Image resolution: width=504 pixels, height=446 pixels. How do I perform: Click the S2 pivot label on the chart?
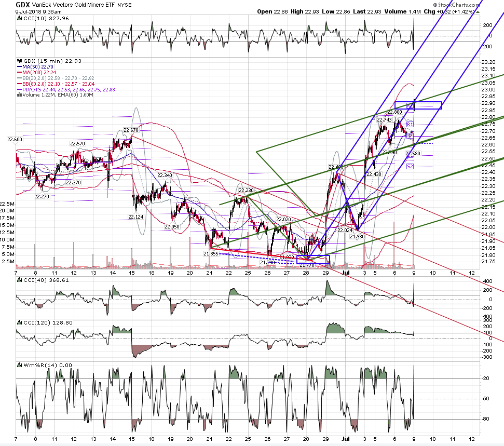pyautogui.click(x=410, y=167)
